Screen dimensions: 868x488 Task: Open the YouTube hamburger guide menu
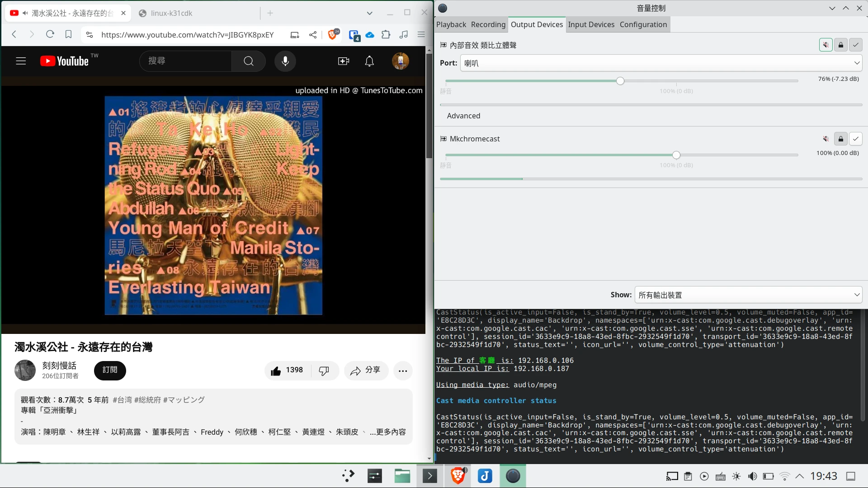click(21, 61)
